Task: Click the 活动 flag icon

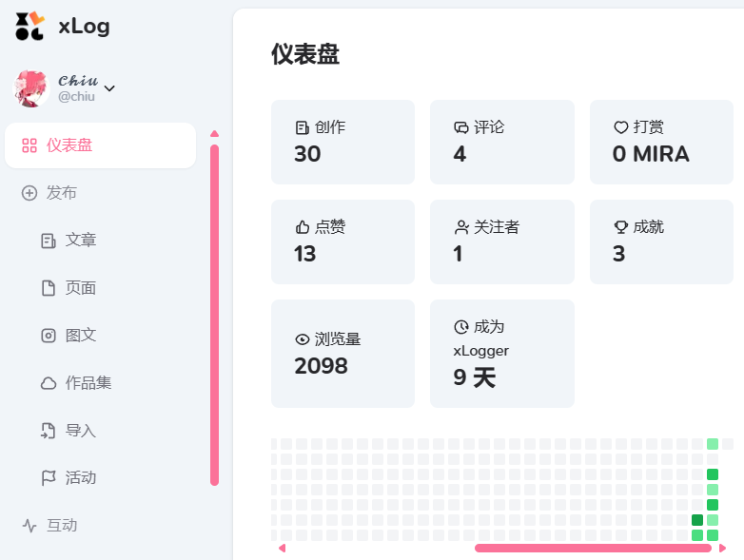Action: (49, 478)
